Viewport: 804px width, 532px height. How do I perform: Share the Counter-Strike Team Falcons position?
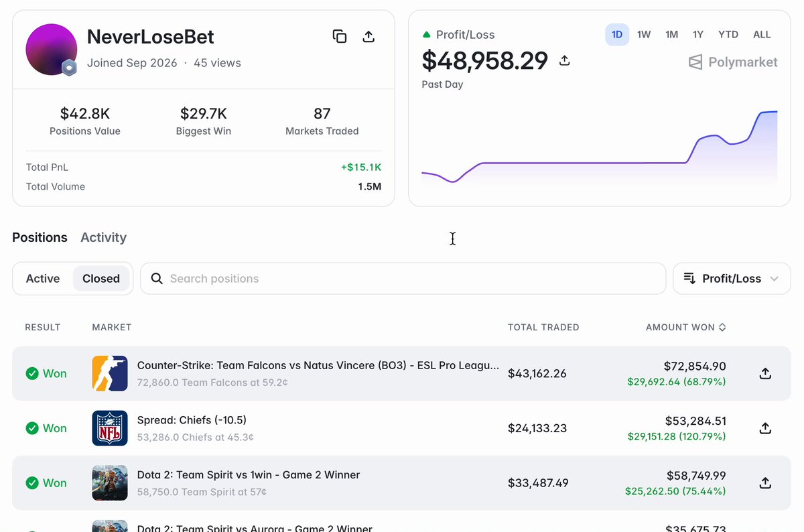(765, 373)
